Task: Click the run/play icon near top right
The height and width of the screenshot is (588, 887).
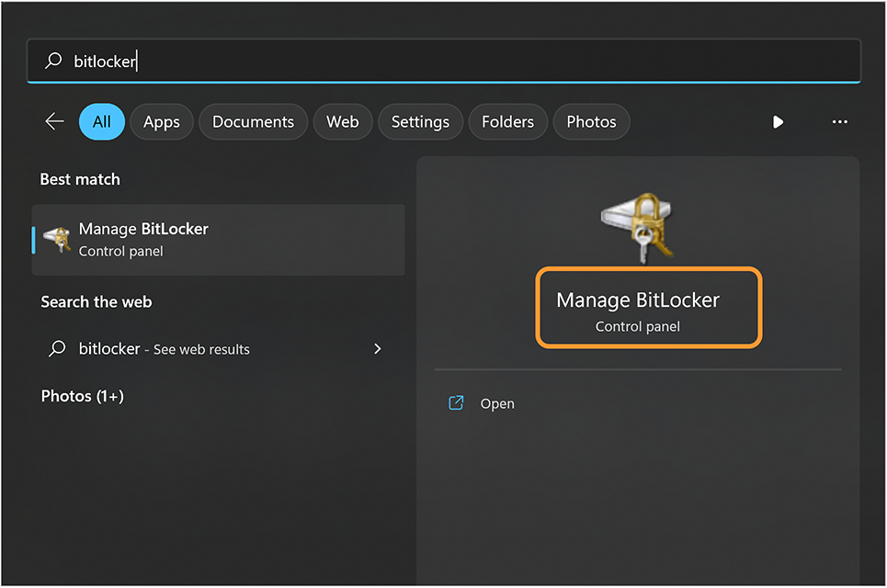Action: pyautogui.click(x=779, y=121)
